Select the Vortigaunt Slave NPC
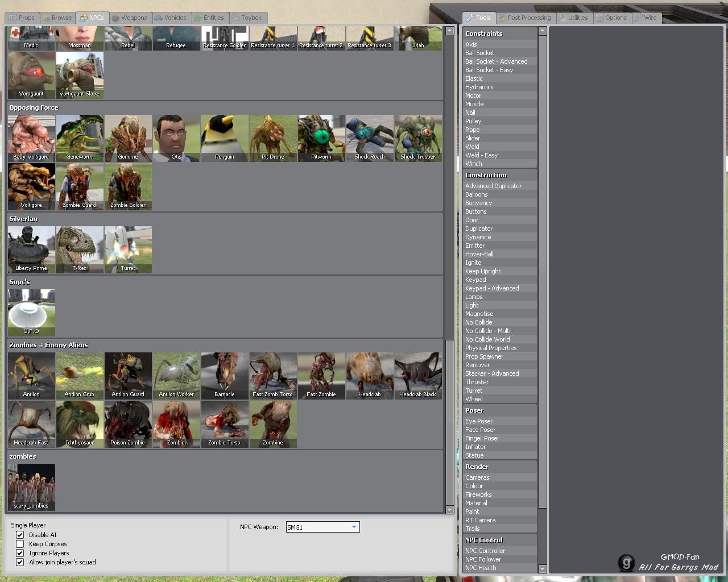The height and width of the screenshot is (582, 728). [80, 76]
